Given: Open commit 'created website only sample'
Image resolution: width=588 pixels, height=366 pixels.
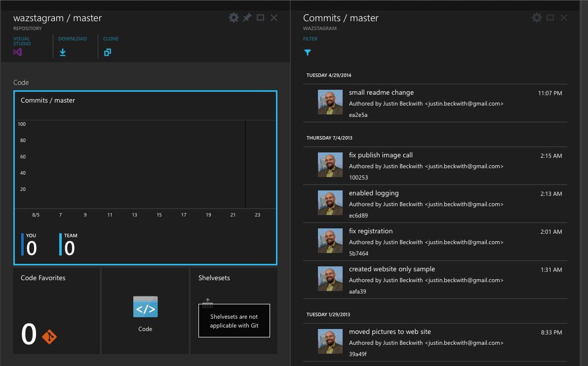Looking at the screenshot, I should 435,280.
